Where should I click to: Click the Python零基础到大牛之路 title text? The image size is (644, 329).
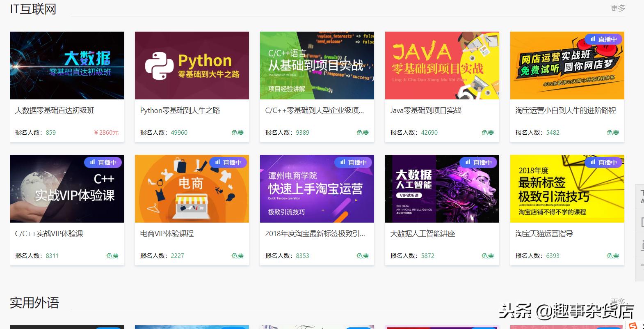(x=180, y=110)
